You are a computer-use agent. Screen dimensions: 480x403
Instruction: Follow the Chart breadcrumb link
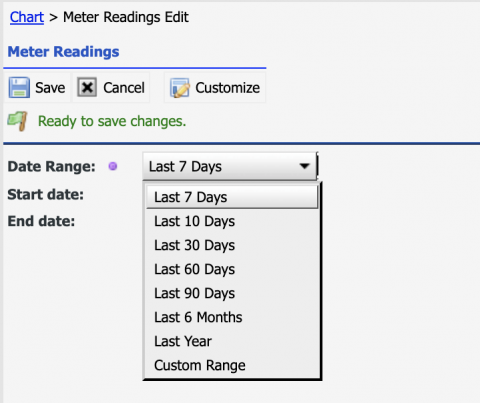(27, 17)
